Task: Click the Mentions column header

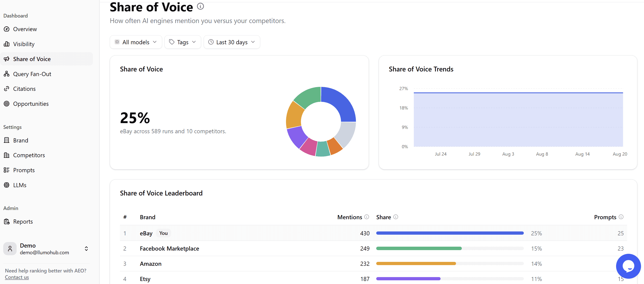Action: [x=349, y=217]
